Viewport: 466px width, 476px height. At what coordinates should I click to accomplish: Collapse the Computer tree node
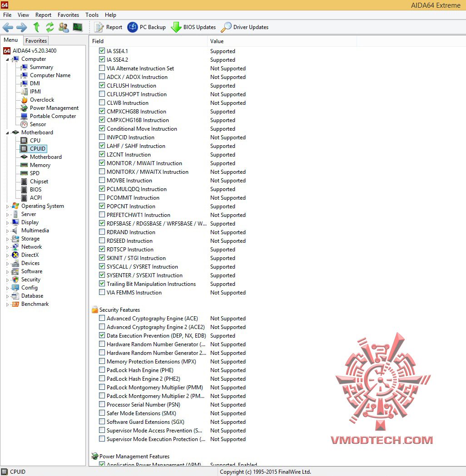(x=7, y=59)
